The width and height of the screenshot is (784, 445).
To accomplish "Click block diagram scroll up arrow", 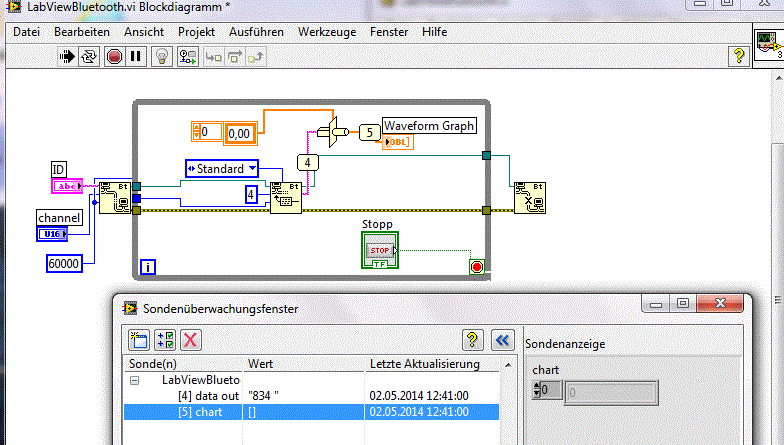I will coord(778,78).
